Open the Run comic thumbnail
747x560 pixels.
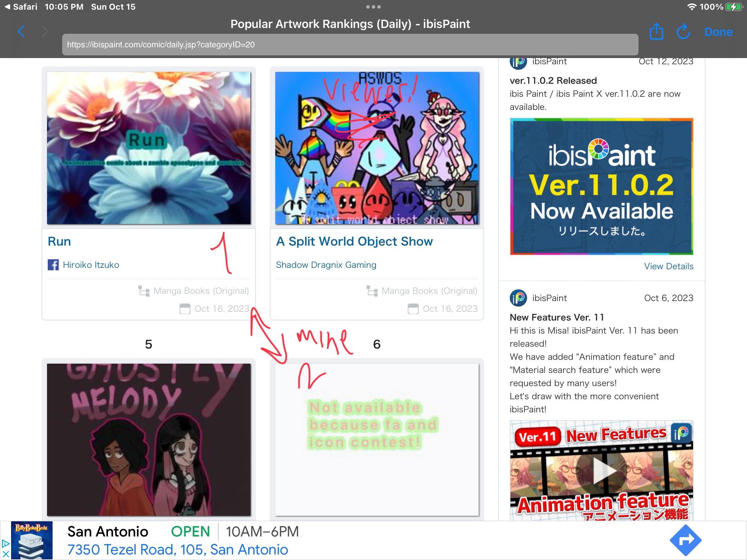pos(149,148)
